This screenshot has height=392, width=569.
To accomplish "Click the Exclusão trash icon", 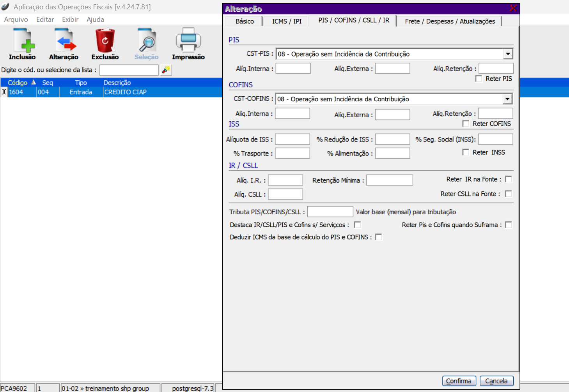I will coord(105,40).
